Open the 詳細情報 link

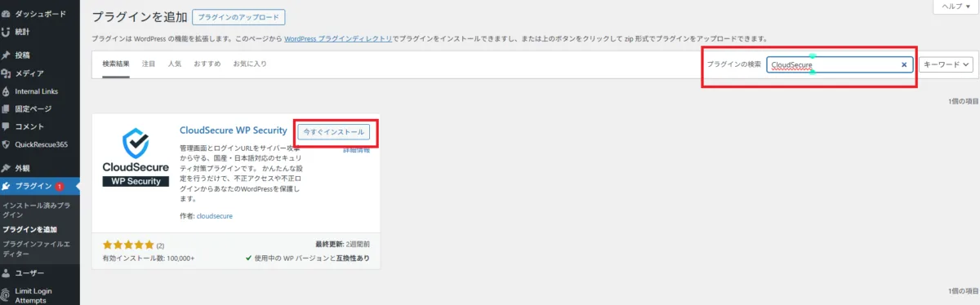[356, 150]
